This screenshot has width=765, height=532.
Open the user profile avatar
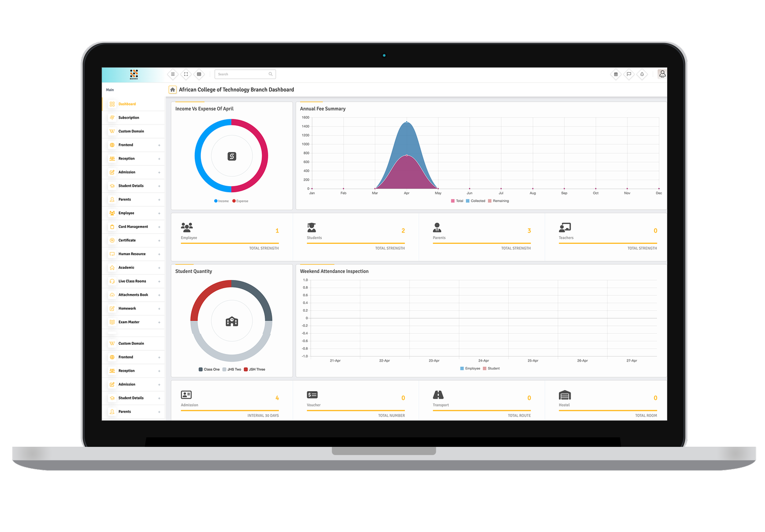pos(662,74)
